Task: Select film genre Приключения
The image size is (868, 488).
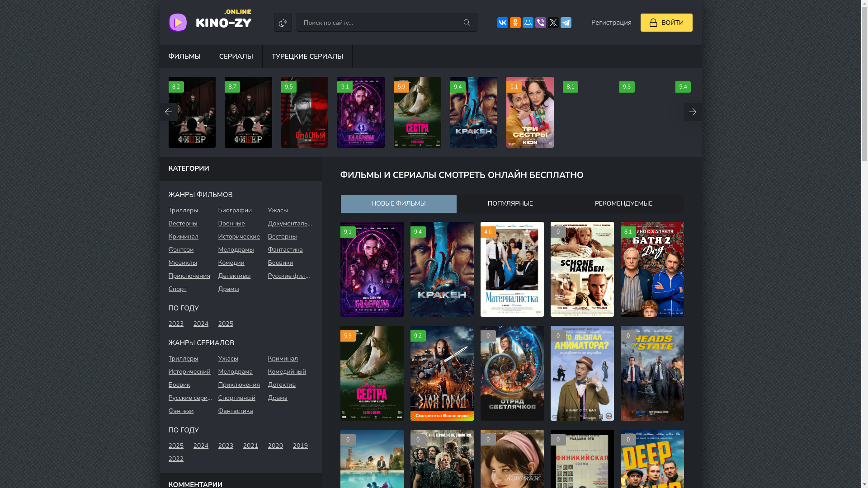Action: (x=189, y=276)
